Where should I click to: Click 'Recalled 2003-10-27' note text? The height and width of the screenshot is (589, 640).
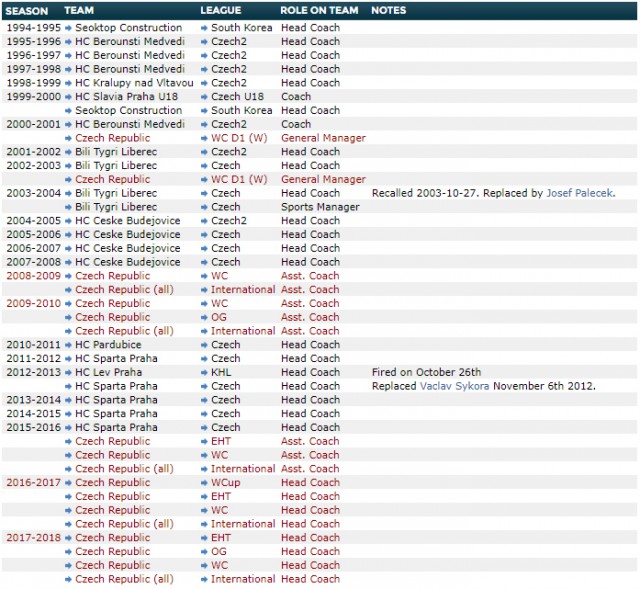coord(426,193)
